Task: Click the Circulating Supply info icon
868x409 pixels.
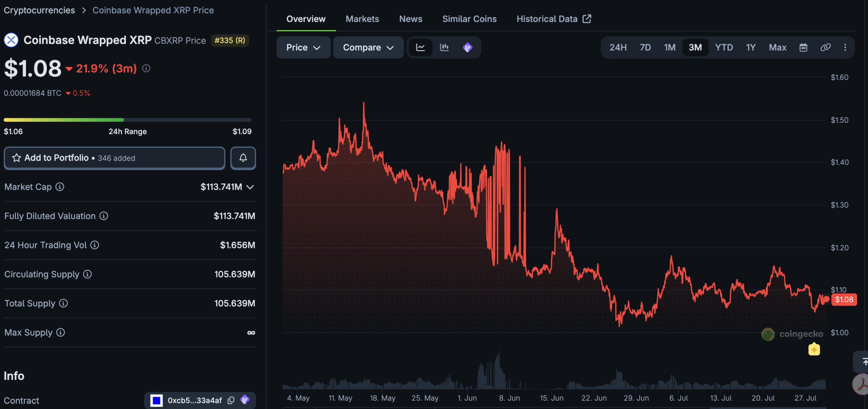Action: [x=87, y=274]
